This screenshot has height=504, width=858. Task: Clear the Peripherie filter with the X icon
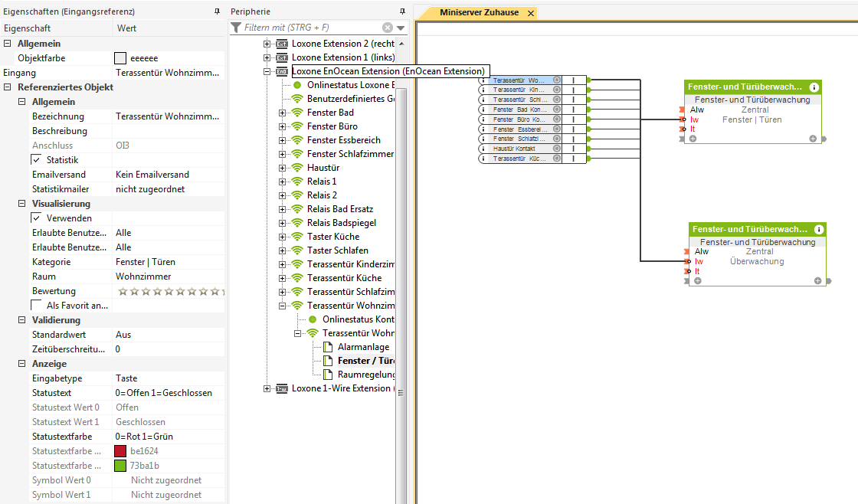388,28
